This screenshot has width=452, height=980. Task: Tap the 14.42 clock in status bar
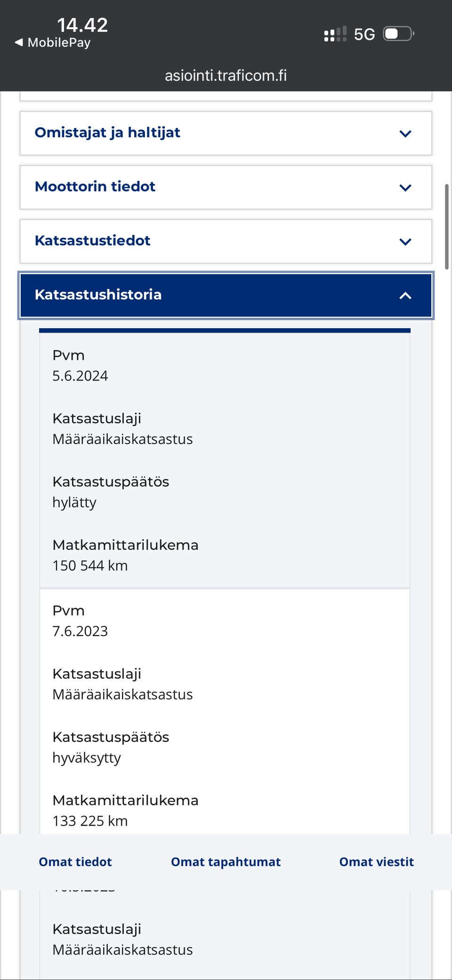tap(82, 25)
